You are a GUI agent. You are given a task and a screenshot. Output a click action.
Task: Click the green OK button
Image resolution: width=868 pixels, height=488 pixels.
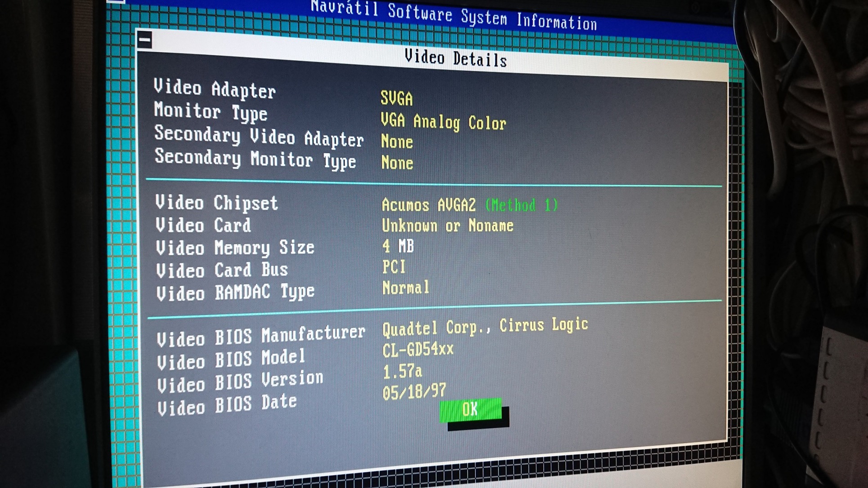point(470,410)
